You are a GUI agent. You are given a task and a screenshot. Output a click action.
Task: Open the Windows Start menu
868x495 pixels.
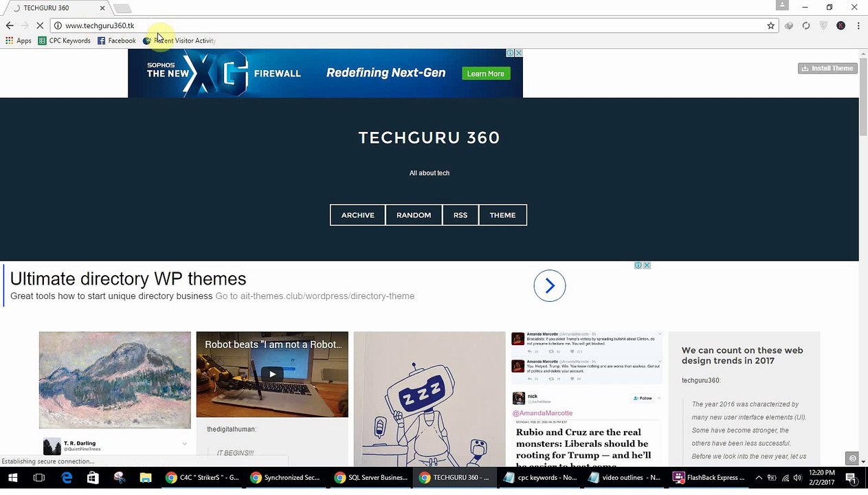[12, 478]
